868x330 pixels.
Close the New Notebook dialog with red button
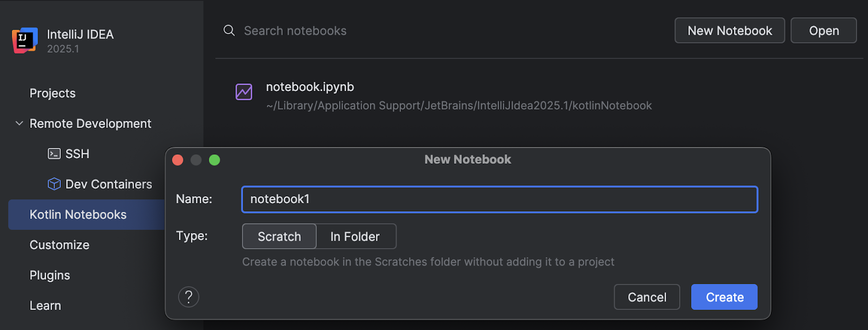point(177,160)
